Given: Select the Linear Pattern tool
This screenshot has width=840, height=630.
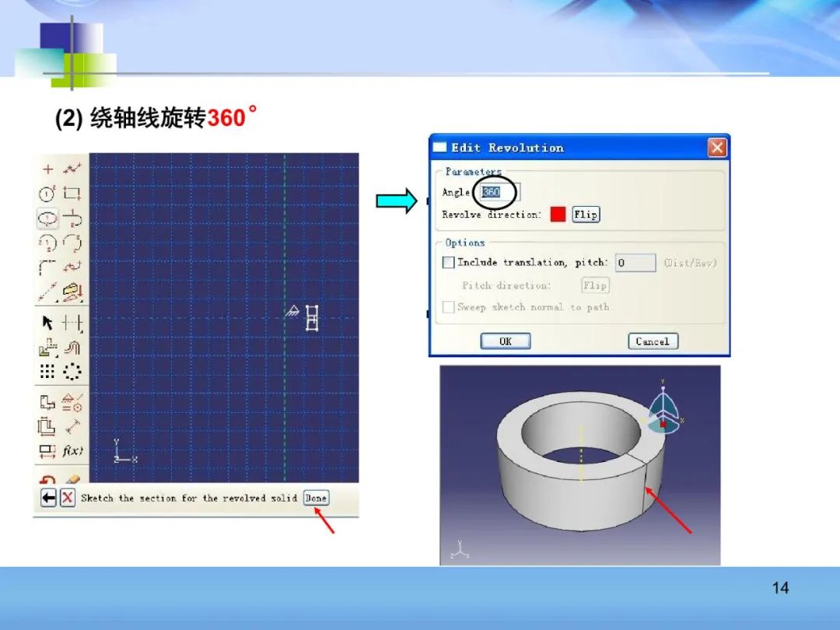Looking at the screenshot, I should [x=47, y=371].
